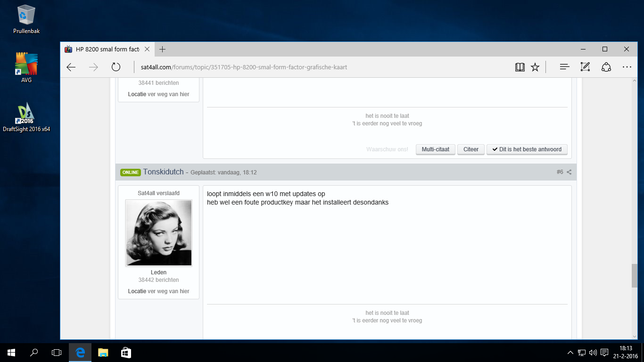Open Reading view book icon
This screenshot has height=362, width=644.
click(x=520, y=67)
